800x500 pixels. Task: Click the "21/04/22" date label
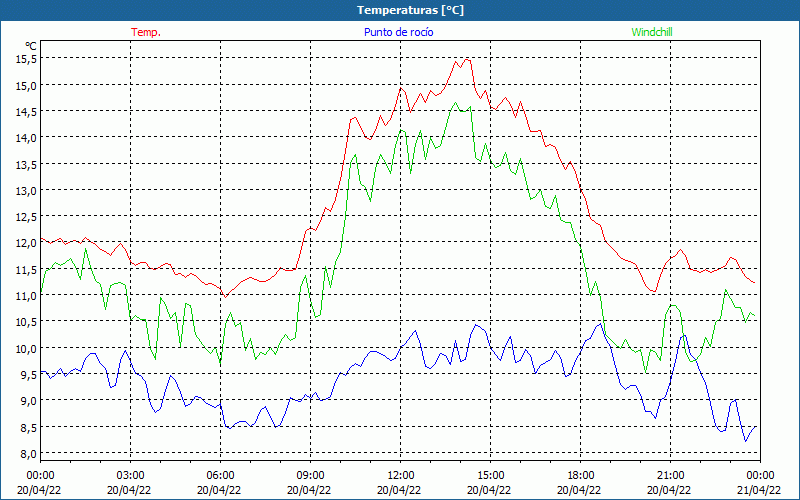coord(759,490)
